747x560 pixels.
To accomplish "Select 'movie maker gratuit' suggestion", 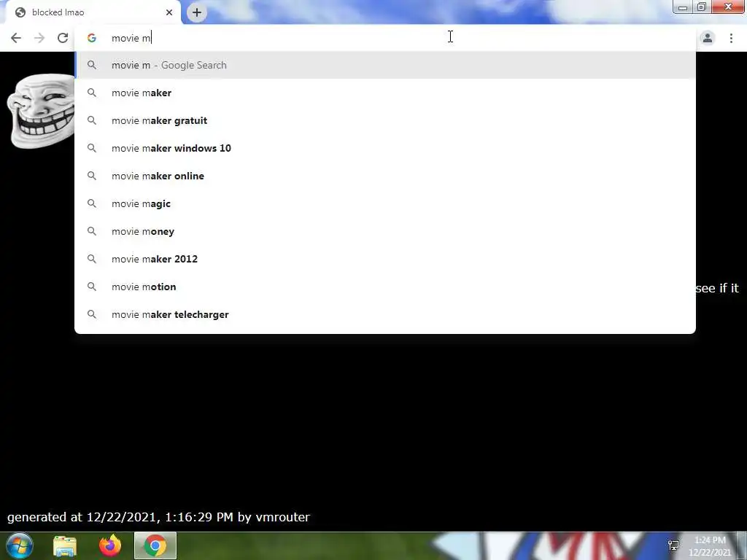I will tap(385, 120).
